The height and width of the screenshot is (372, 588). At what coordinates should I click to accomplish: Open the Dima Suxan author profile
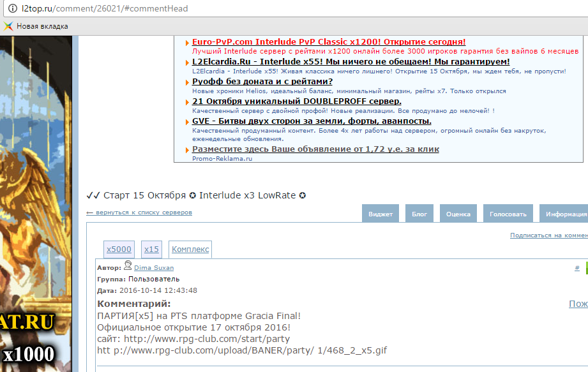154,268
